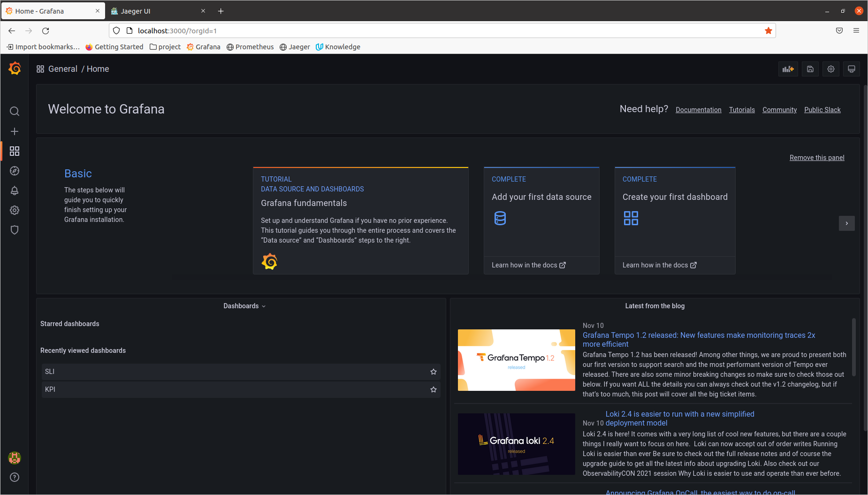Click Learn how in the docs for dashboard
Image resolution: width=868 pixels, height=495 pixels.
pyautogui.click(x=660, y=265)
